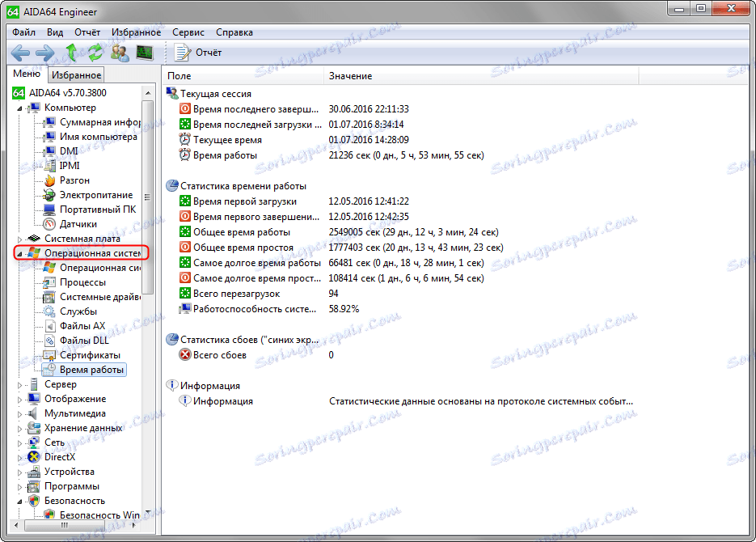Screen dimensions: 756x542
Task: Expand the Системная плата node
Action: tap(19, 239)
